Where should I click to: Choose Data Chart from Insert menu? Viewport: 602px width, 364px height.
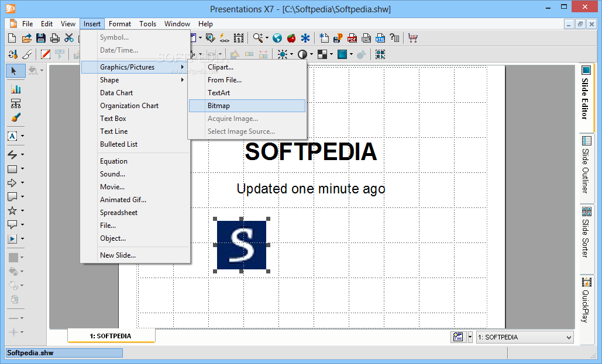[135, 93]
